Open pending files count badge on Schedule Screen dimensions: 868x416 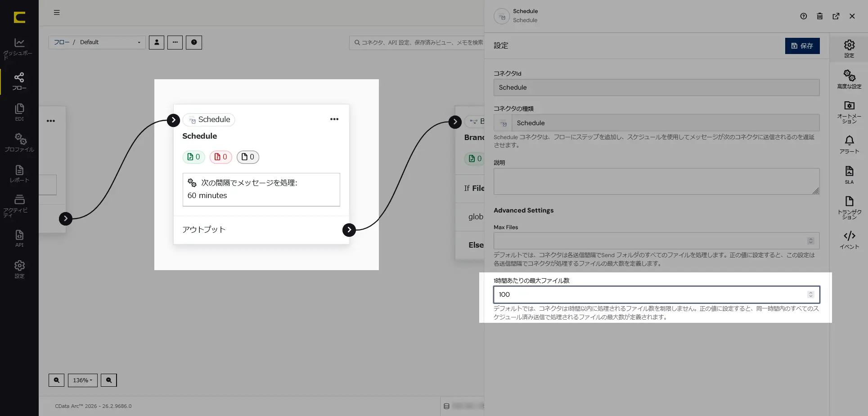[x=248, y=157]
